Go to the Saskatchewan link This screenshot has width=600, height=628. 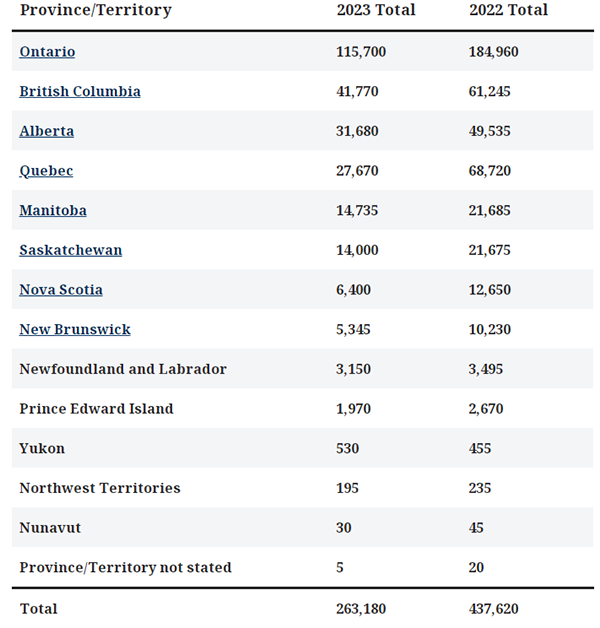(x=71, y=250)
